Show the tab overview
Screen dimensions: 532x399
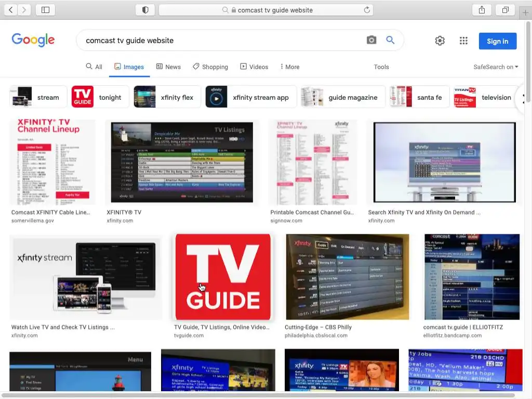[x=506, y=10]
